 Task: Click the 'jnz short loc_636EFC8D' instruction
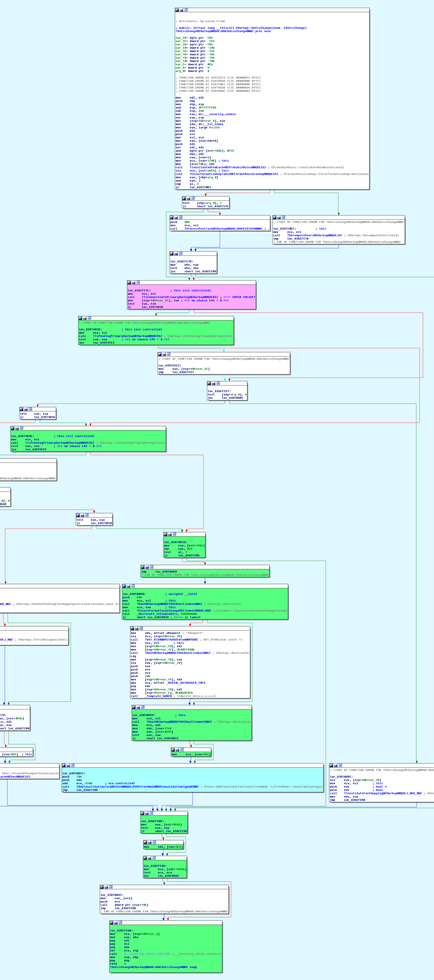pyautogui.click(x=194, y=271)
